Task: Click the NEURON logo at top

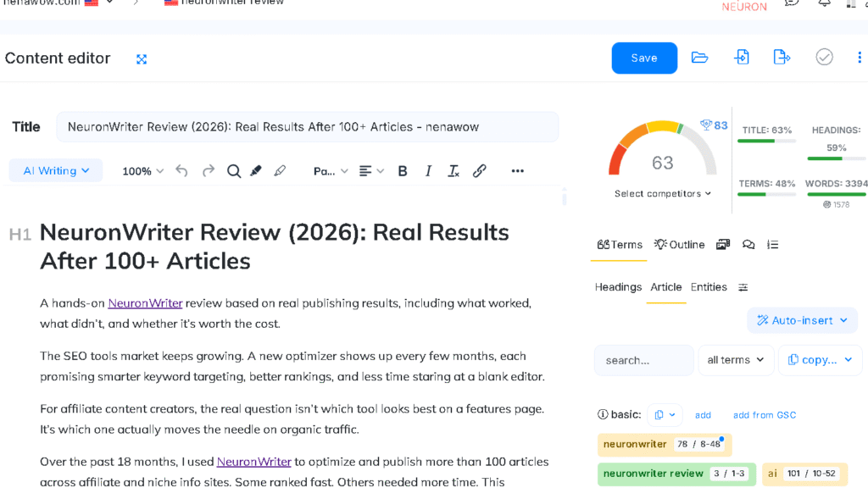Action: (x=744, y=7)
